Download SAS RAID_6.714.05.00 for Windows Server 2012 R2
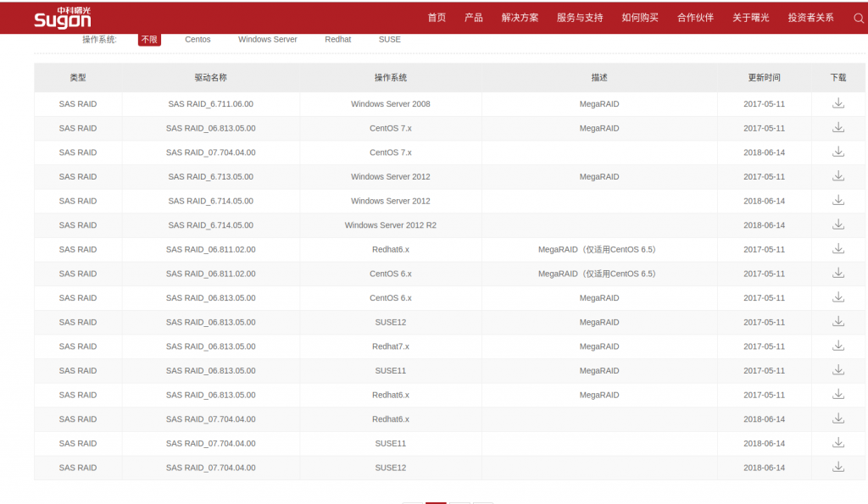Screen dimensions: 868x504 (837, 225)
